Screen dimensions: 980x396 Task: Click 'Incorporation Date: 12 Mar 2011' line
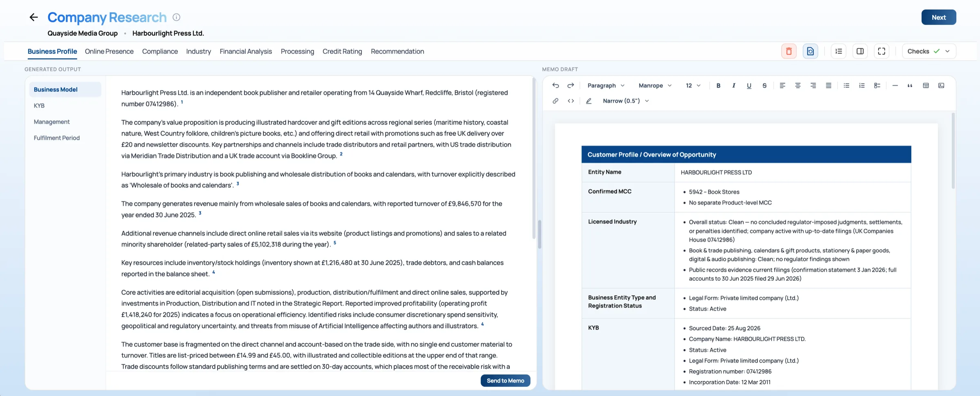click(730, 382)
